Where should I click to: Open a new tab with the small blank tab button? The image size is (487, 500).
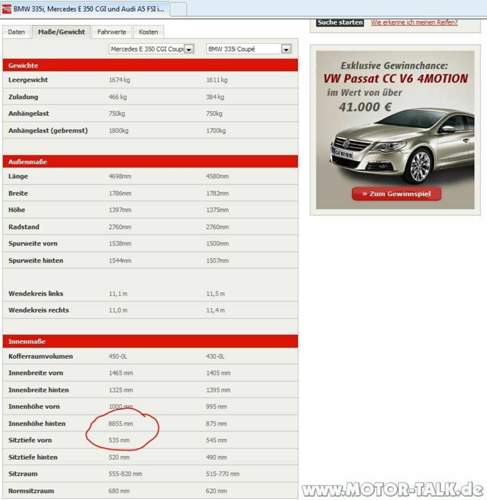(x=178, y=9)
